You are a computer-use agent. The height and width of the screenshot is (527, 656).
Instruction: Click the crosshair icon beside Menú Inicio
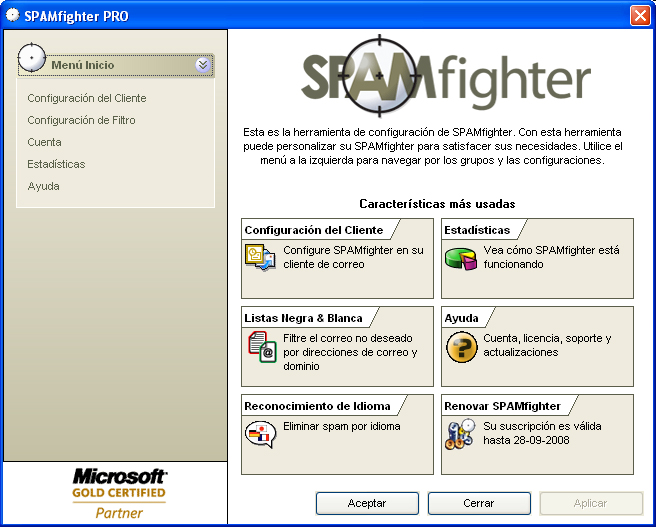coord(32,57)
